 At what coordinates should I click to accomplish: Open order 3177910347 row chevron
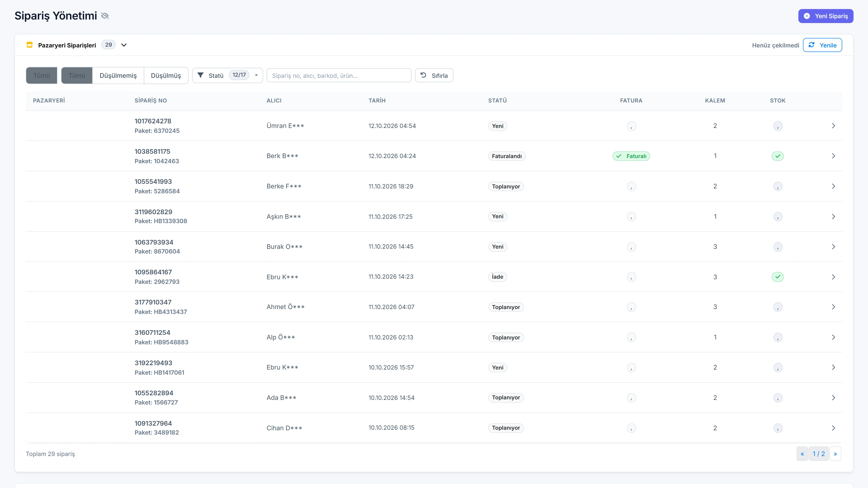(833, 307)
